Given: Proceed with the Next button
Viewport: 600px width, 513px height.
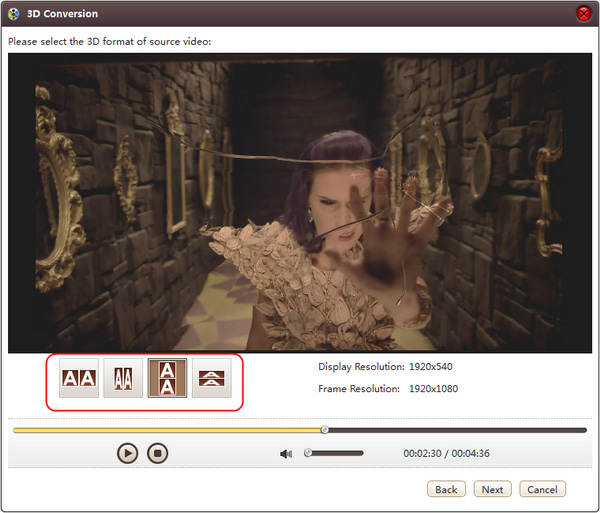Looking at the screenshot, I should [x=492, y=489].
